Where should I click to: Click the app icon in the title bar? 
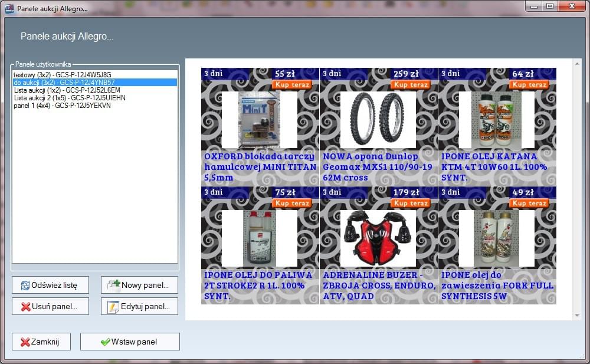(x=9, y=8)
